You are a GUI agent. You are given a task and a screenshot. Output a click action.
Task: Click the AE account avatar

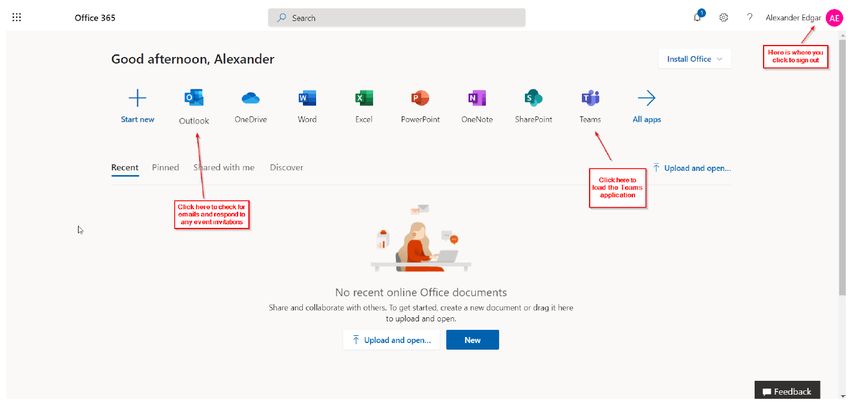point(834,17)
